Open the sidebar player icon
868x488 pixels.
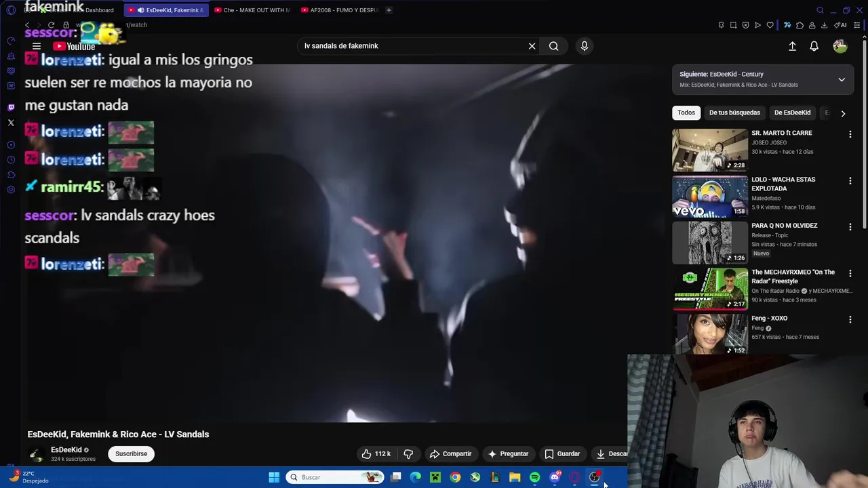pos(11,145)
